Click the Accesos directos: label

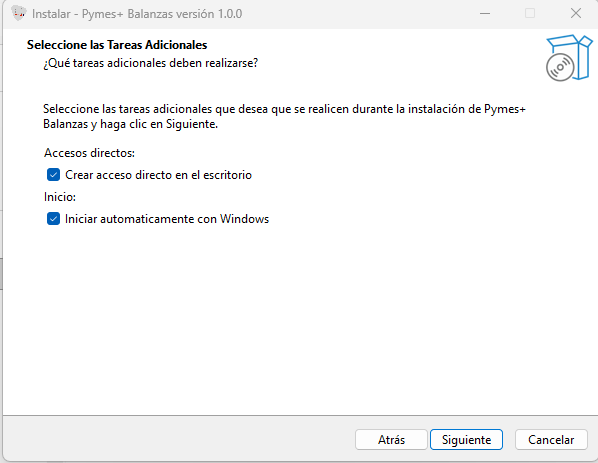click(x=89, y=153)
